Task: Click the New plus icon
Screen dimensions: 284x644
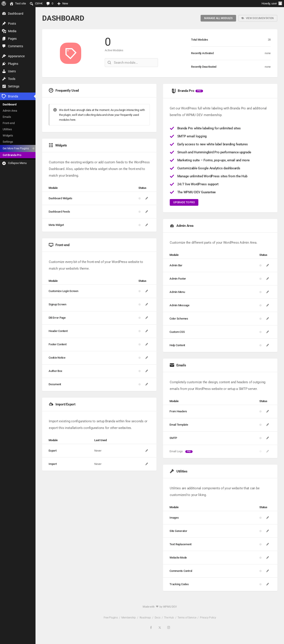Action: coord(59,4)
